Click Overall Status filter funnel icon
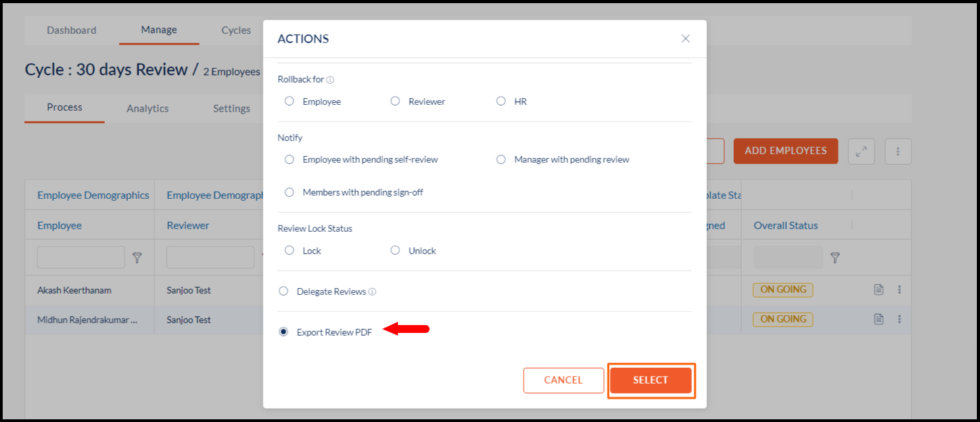The image size is (980, 422). coord(835,258)
